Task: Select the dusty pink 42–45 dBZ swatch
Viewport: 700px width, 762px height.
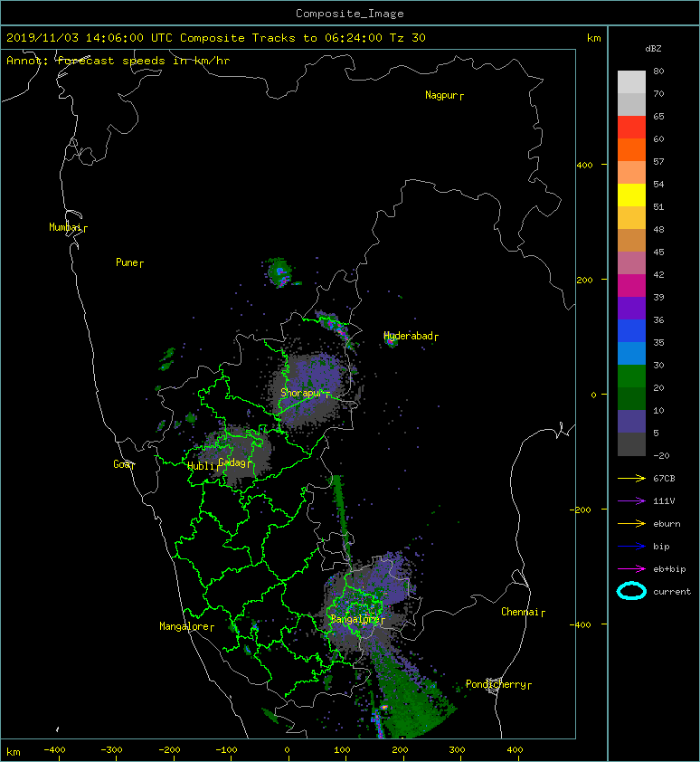Action: [x=631, y=263]
